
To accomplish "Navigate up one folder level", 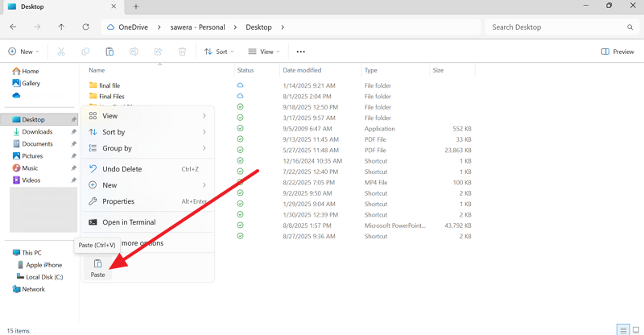I will click(61, 27).
